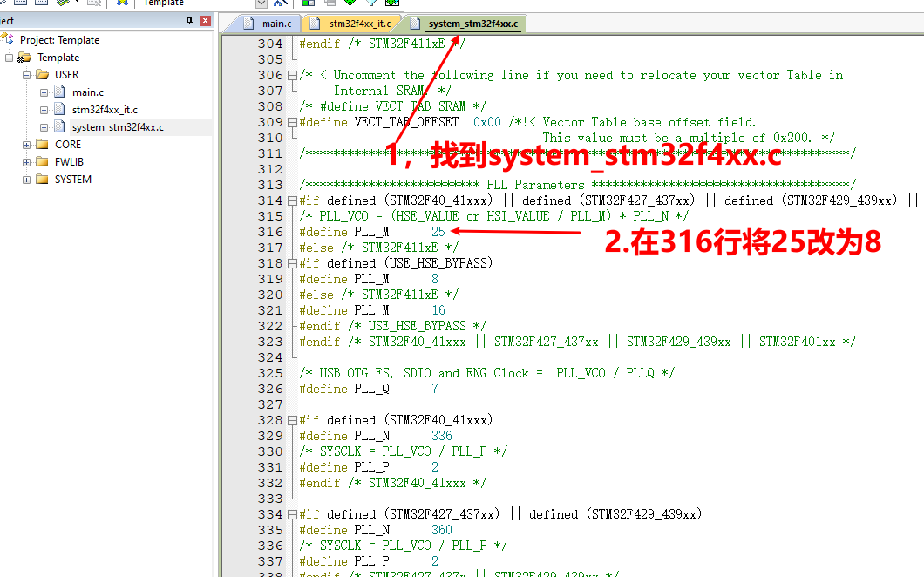Select system_stm32f4xx.c in the project tree

pyautogui.click(x=118, y=127)
